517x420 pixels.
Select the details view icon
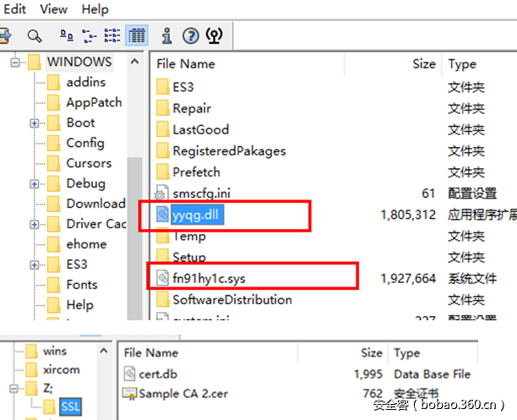(x=135, y=35)
